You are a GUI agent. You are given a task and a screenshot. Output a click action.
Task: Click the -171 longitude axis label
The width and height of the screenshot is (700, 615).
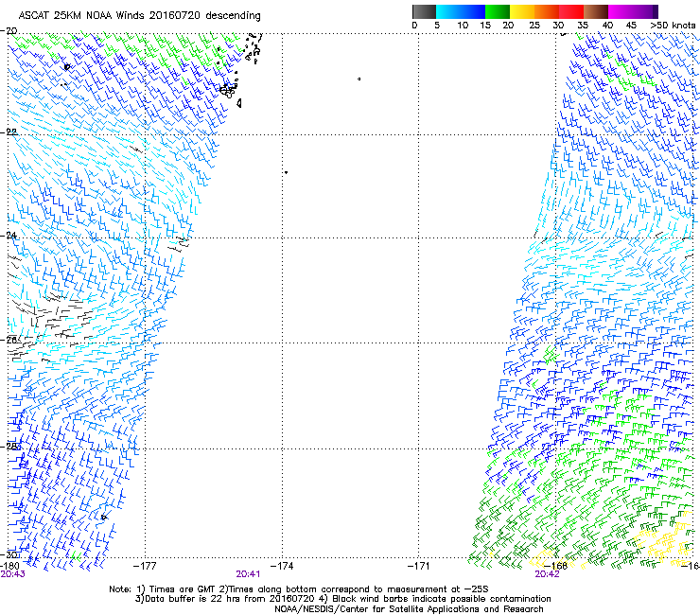419,566
